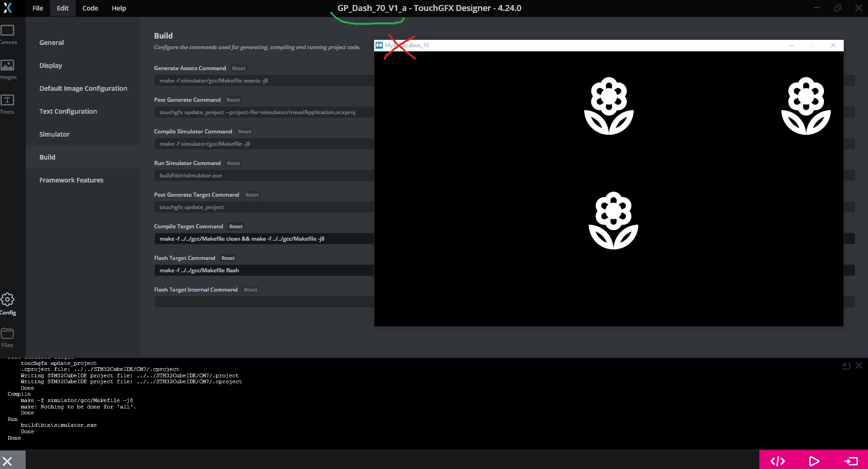The width and height of the screenshot is (868, 469).
Task: Reset the Flash Target Command
Action: tap(228, 258)
